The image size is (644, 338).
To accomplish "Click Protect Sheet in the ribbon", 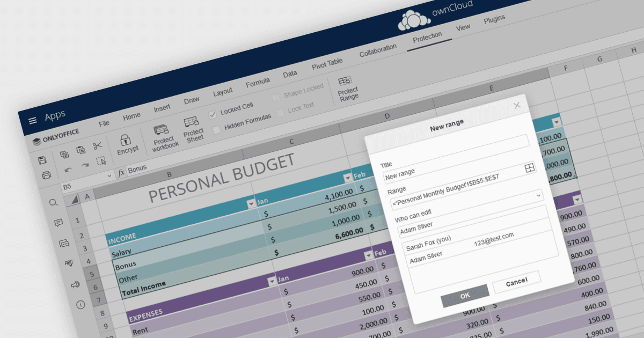I will pyautogui.click(x=193, y=129).
